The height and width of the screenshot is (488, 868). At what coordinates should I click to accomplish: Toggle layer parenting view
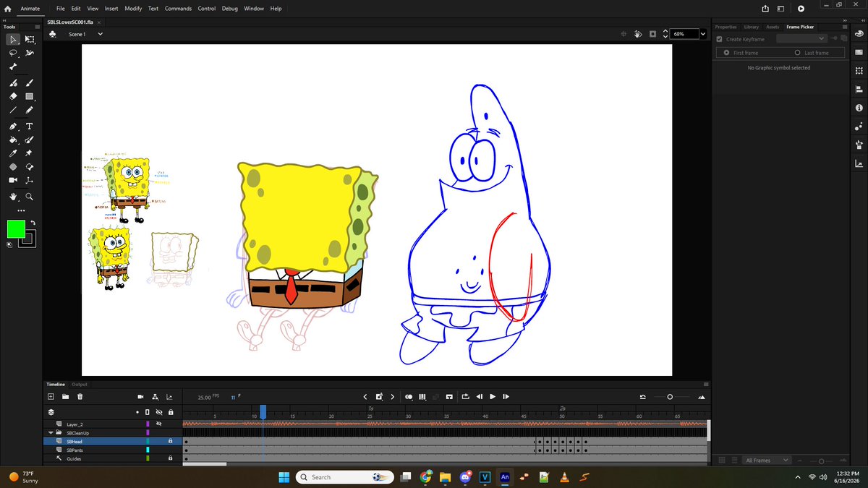click(x=155, y=396)
